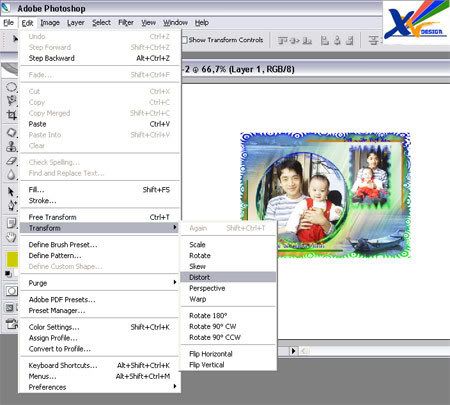This screenshot has width=450, height=405.
Task: Click Align horizontal centers icon
Action: [337, 40]
